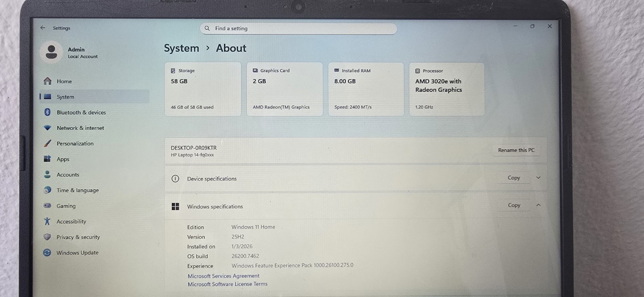
Task: Click the Graphics Card icon
Action: 255,70
